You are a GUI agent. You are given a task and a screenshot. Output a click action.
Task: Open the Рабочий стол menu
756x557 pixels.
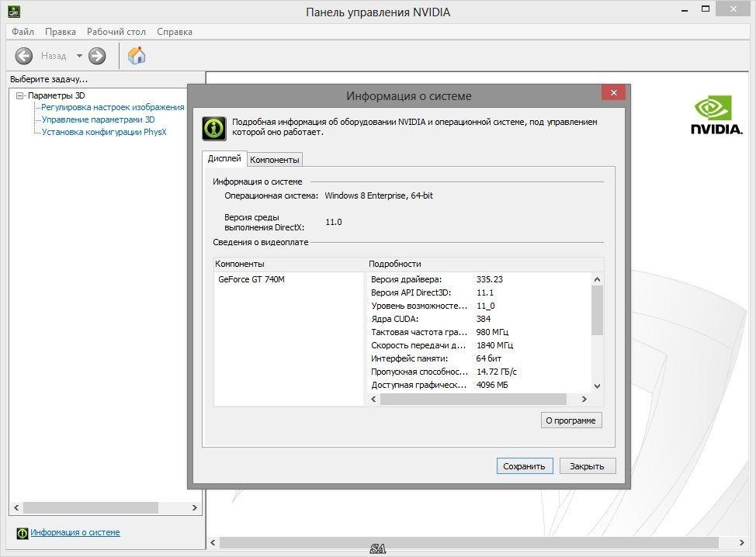(x=116, y=32)
